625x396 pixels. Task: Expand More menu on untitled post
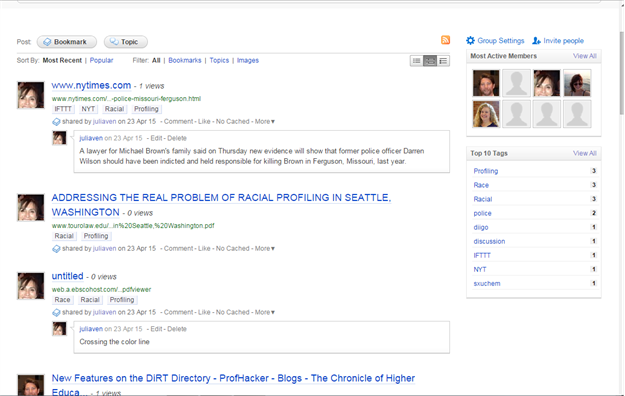pos(265,312)
